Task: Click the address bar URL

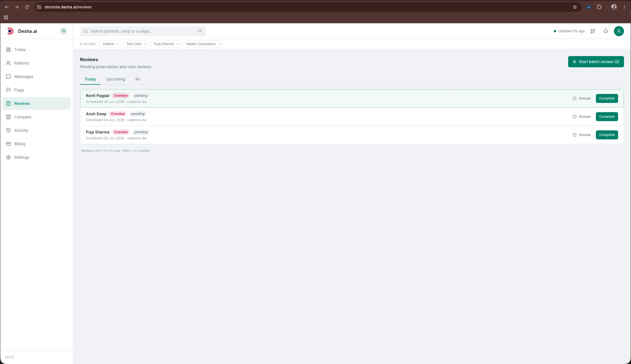Action: (68, 7)
